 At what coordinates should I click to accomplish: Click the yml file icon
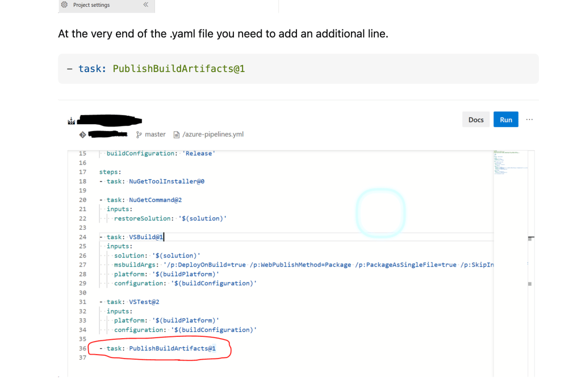click(177, 135)
